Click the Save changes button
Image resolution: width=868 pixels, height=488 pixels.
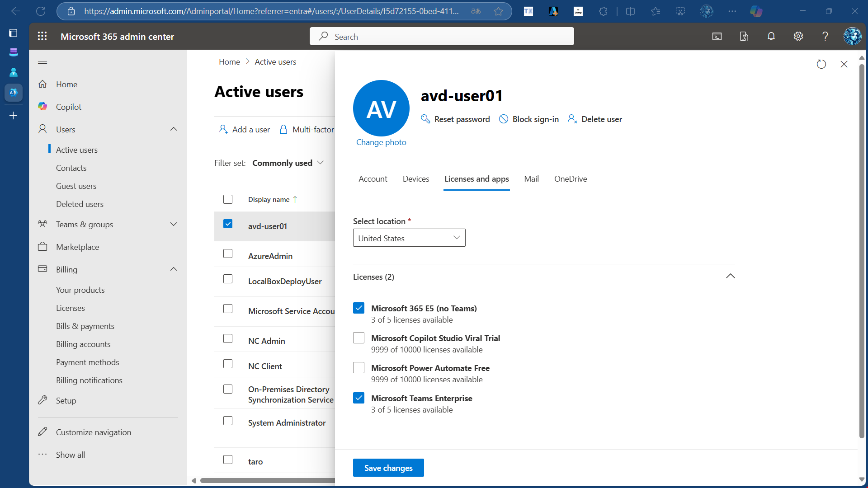pyautogui.click(x=388, y=468)
